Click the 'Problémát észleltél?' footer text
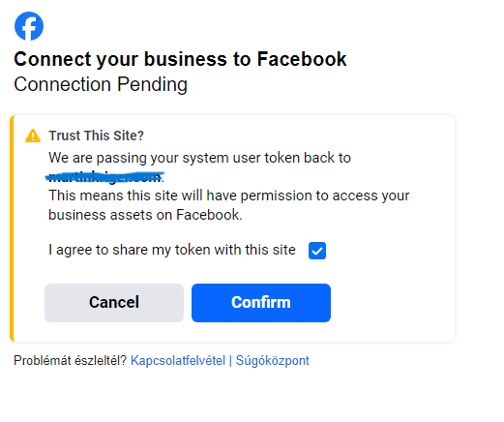Viewport: 504px width, 422px height. click(x=71, y=360)
